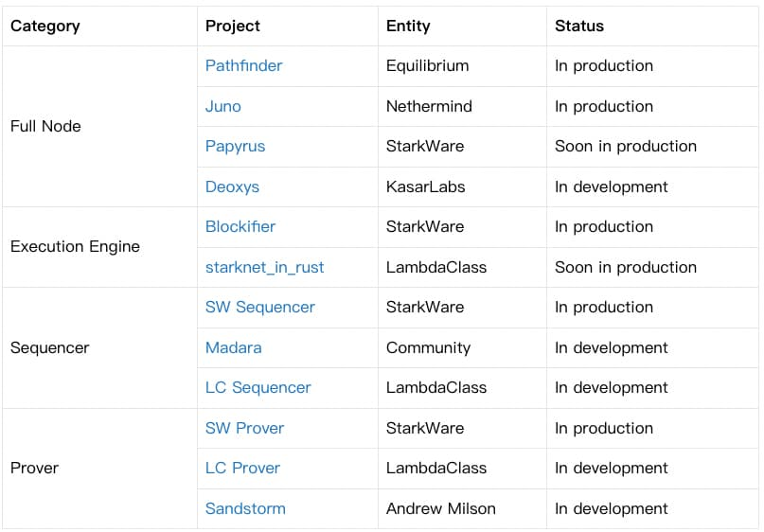
Task: Click the Deoxys project link
Action: [232, 186]
